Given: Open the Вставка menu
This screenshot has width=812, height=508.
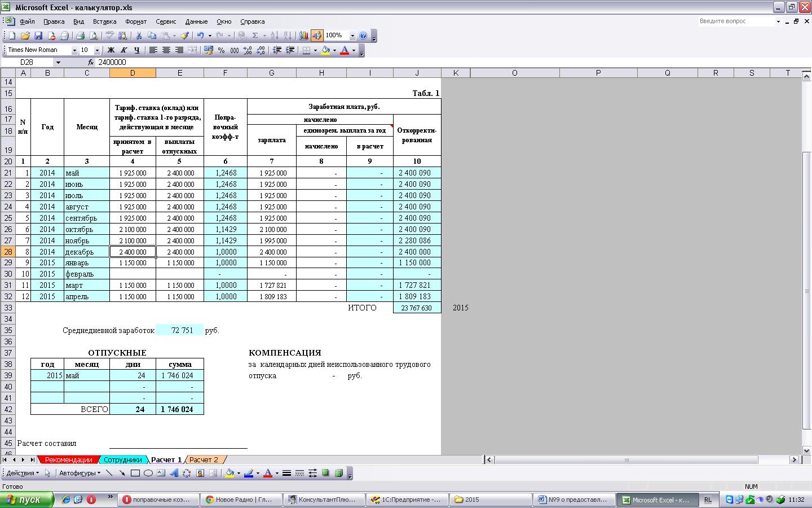Looking at the screenshot, I should [104, 21].
